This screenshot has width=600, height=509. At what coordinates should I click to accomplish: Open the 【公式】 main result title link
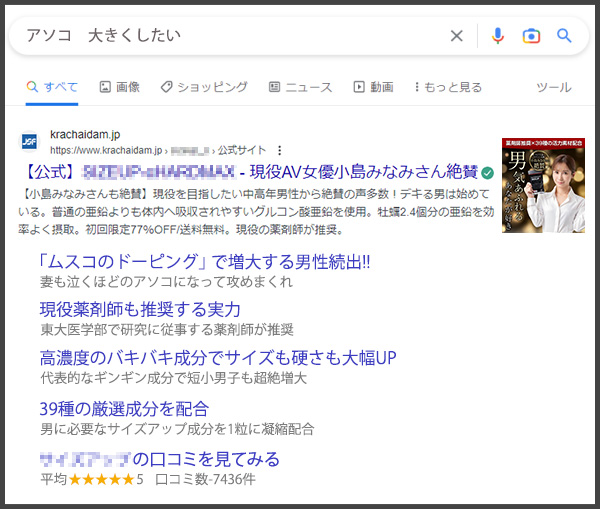(250, 172)
